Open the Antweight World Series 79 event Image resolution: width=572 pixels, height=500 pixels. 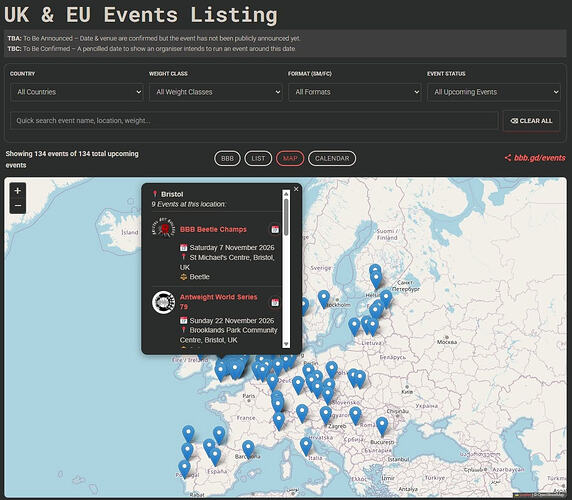click(219, 302)
